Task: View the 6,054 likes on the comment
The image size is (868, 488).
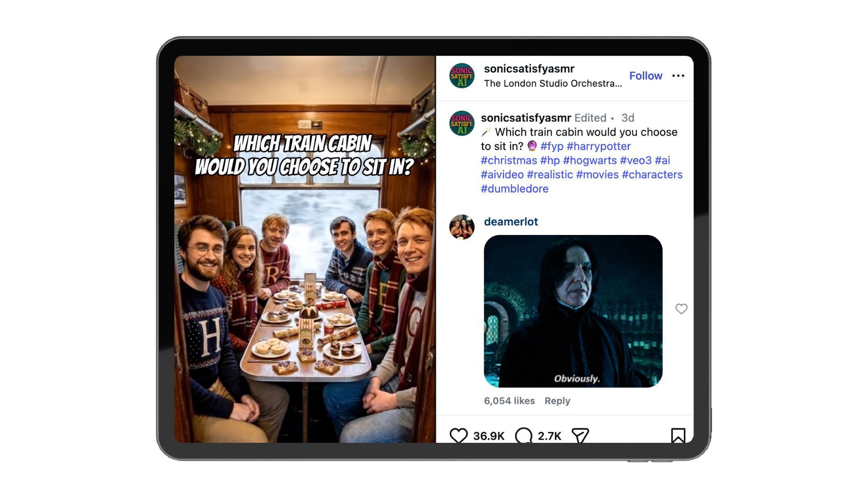Action: 509,401
